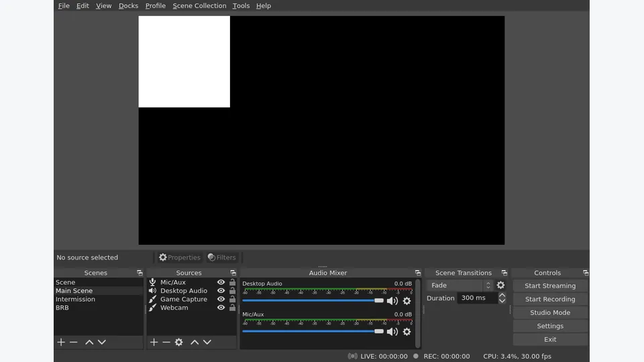Select the 'BRB' scene

[x=99, y=308]
